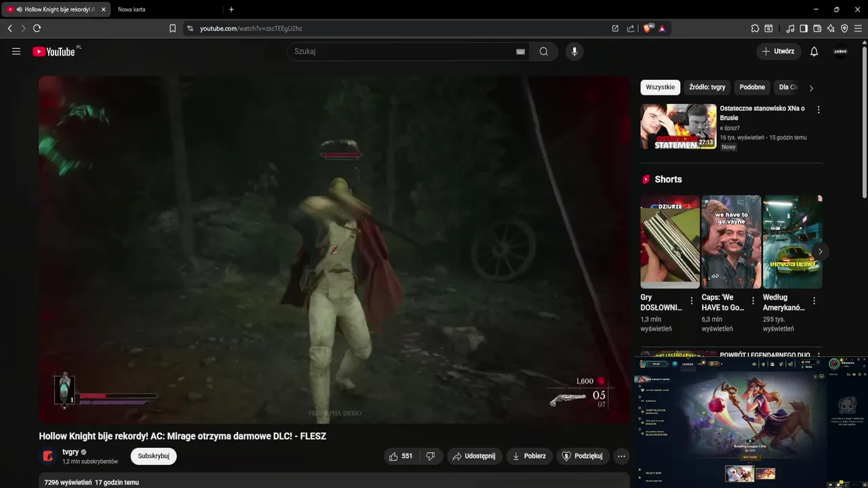Click the Podziękuj thanks button

(x=583, y=456)
